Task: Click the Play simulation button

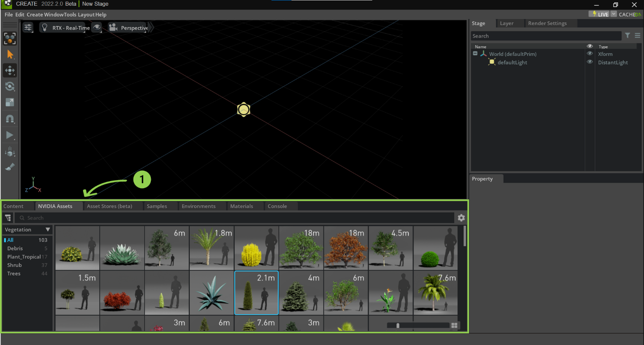Action: (10, 135)
